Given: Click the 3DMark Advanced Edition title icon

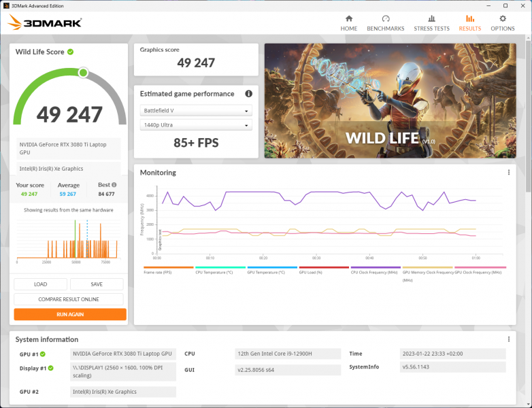Looking at the screenshot, I should 6,5.
